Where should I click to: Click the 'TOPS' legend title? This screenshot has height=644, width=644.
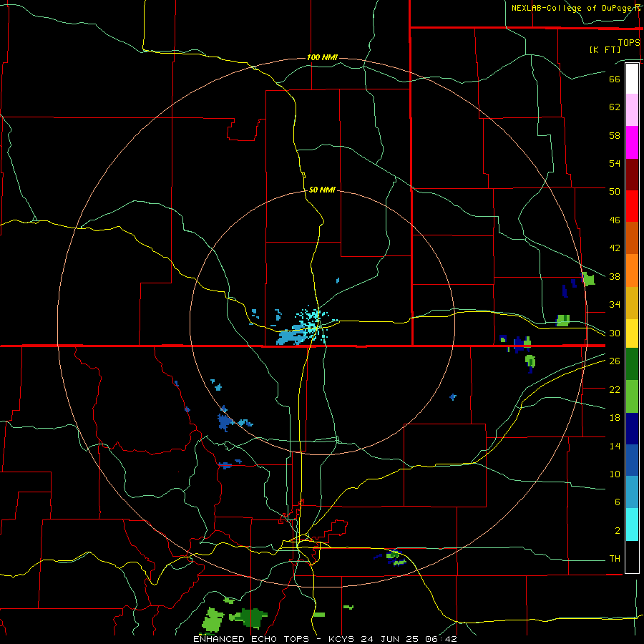[x=629, y=42]
